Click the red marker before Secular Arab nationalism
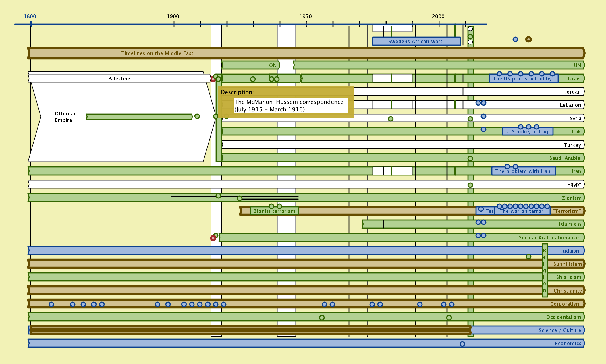The width and height of the screenshot is (606, 364). (x=213, y=238)
